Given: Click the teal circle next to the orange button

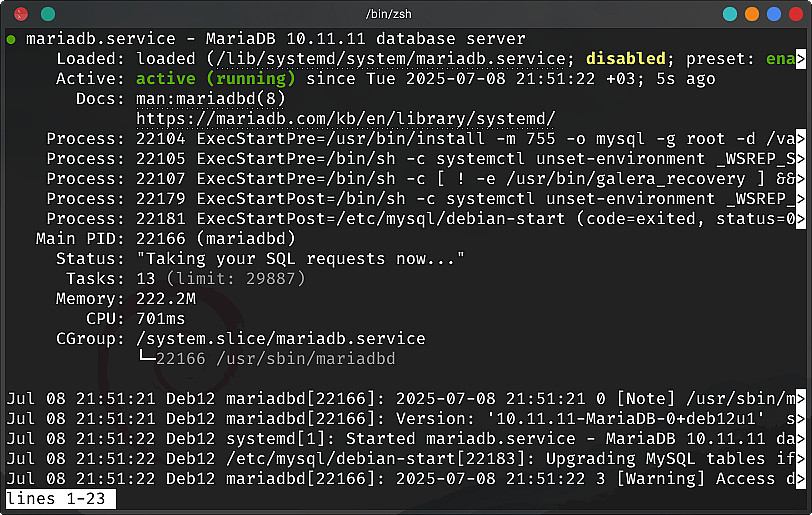Looking at the screenshot, I should tap(730, 14).
